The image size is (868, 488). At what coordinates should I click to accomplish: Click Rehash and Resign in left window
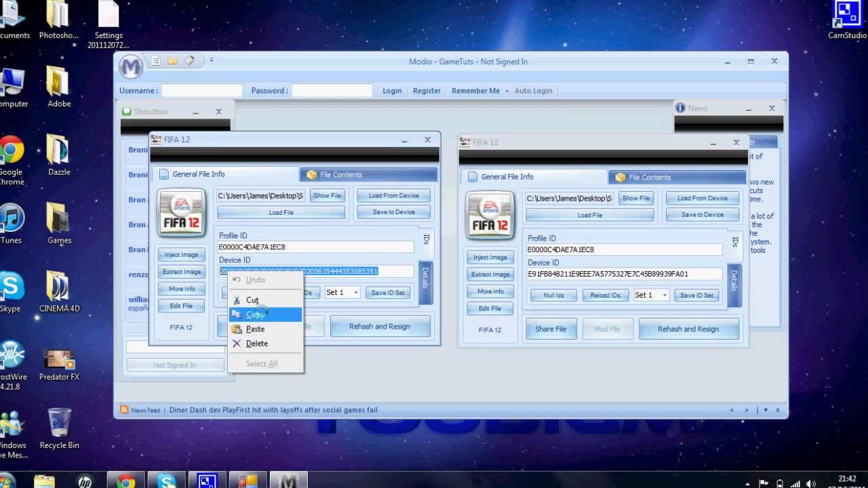click(x=380, y=327)
